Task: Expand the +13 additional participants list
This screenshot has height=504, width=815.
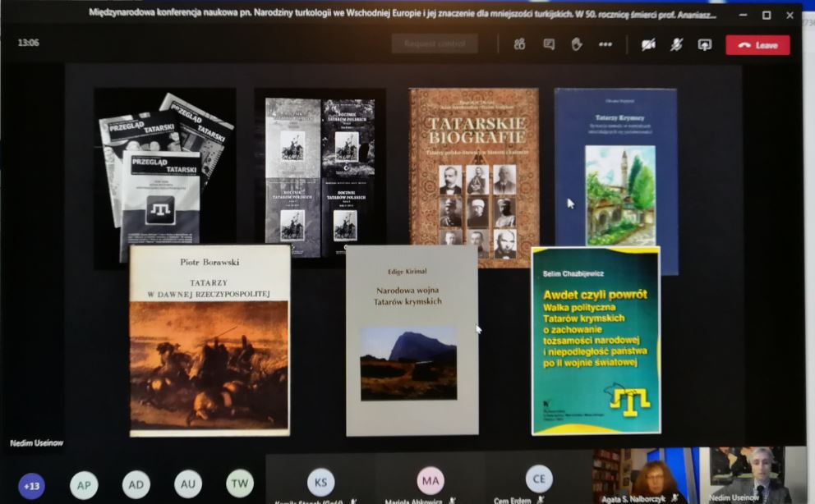Action: (32, 486)
